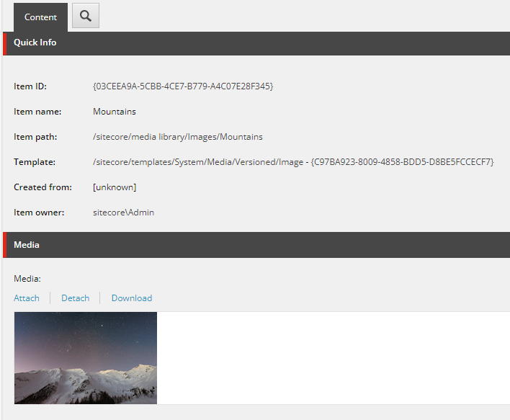Click the media library item path value
The width and height of the screenshot is (510, 420).
pos(178,137)
